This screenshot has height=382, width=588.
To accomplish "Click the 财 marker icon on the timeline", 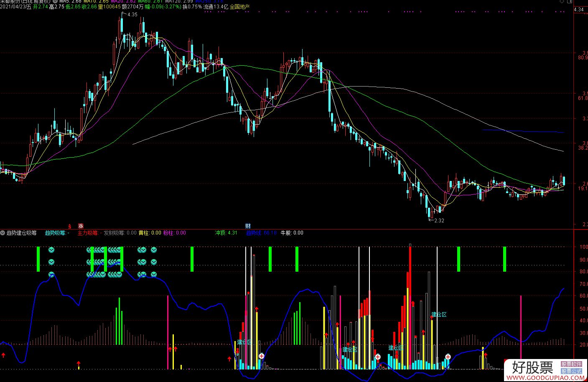I will pyautogui.click(x=248, y=226).
